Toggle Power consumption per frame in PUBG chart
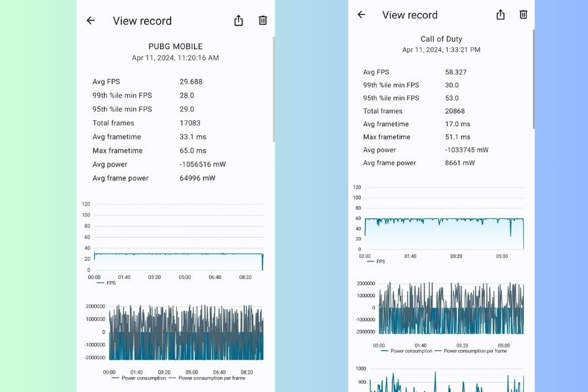Image resolution: width=588 pixels, height=392 pixels. 209,378
